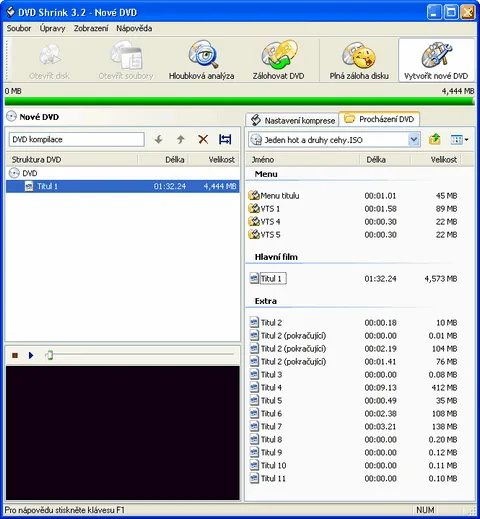Click the 00:03.21 length of Titul 7

[380, 427]
